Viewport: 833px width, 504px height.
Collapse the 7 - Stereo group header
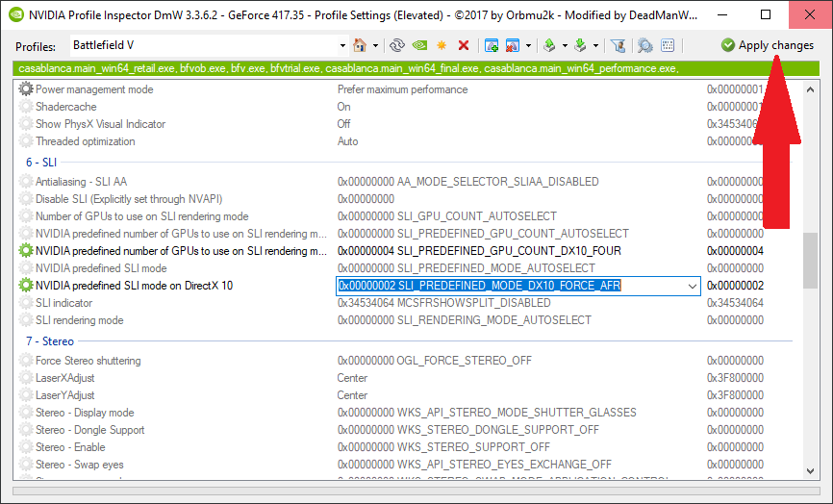click(50, 341)
